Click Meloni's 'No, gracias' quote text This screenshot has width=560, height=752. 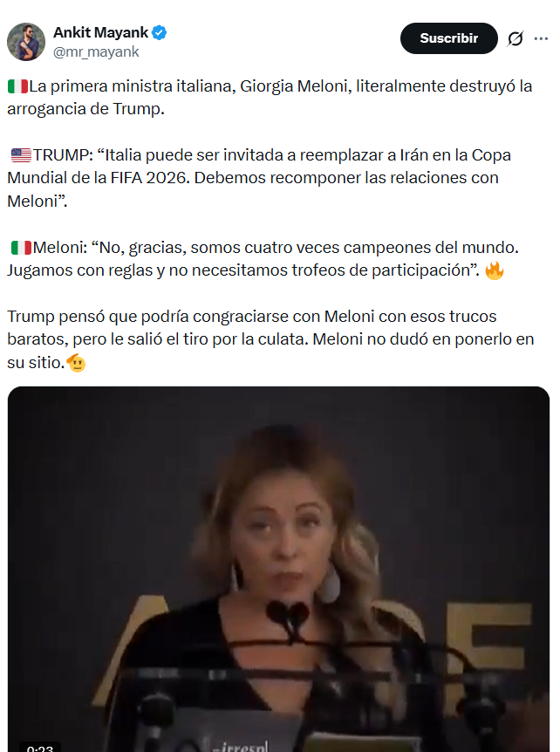click(263, 259)
